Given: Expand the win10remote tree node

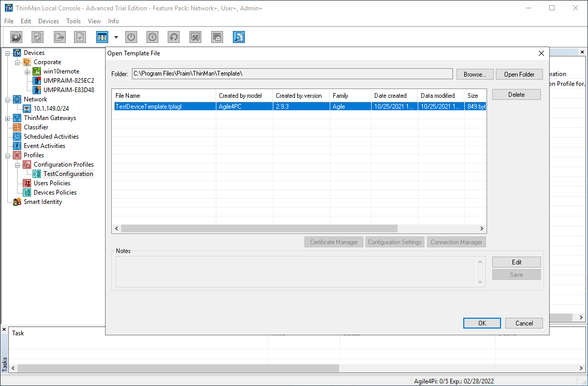Looking at the screenshot, I should click(27, 72).
